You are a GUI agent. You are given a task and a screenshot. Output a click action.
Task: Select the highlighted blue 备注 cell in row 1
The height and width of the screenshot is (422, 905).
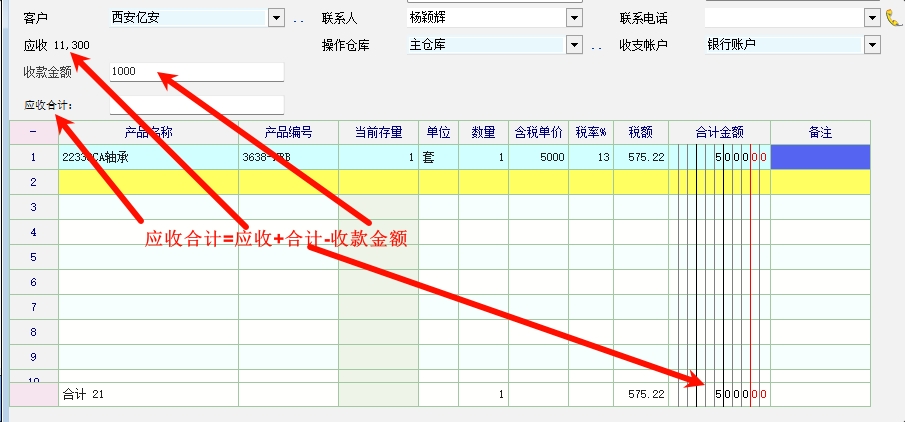click(x=820, y=157)
